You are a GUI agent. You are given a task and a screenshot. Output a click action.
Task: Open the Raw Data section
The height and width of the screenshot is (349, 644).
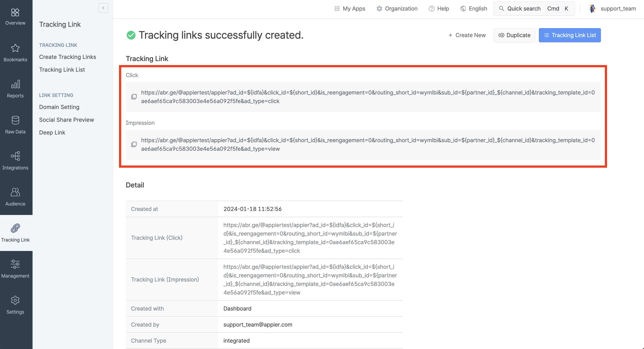(x=15, y=125)
